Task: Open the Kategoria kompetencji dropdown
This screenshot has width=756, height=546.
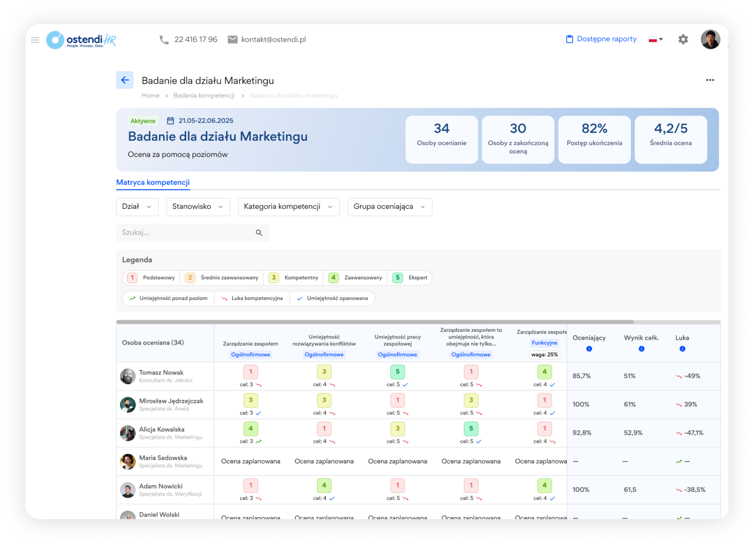Action: click(288, 207)
